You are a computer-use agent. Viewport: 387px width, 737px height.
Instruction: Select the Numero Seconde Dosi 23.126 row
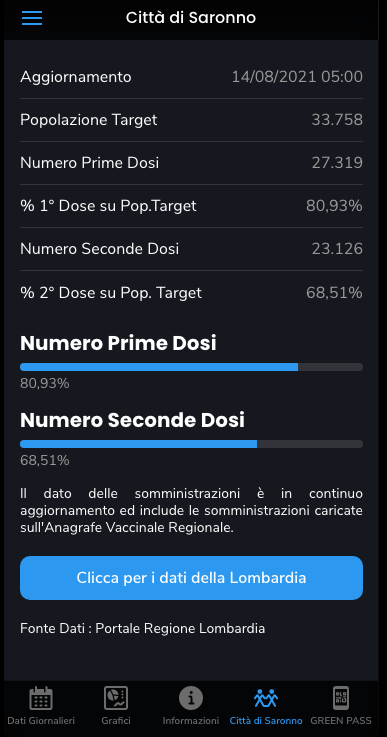[191, 249]
